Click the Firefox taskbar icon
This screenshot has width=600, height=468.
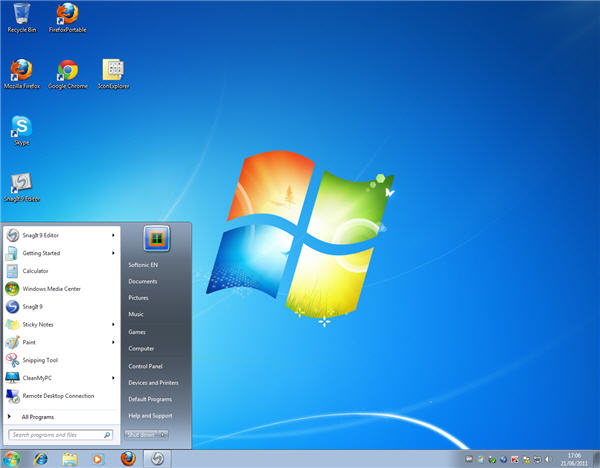pos(128,458)
